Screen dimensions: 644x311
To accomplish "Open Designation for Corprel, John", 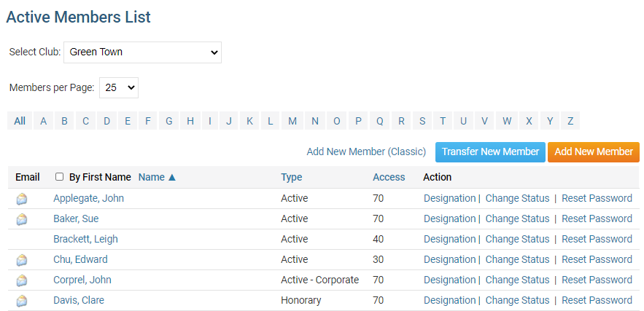I will pos(449,280).
